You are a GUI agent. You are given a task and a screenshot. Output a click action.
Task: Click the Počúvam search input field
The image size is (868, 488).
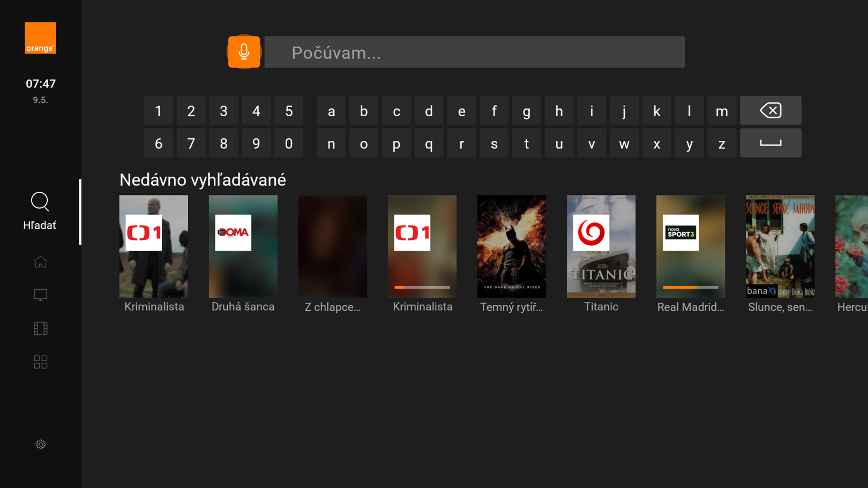[475, 52]
